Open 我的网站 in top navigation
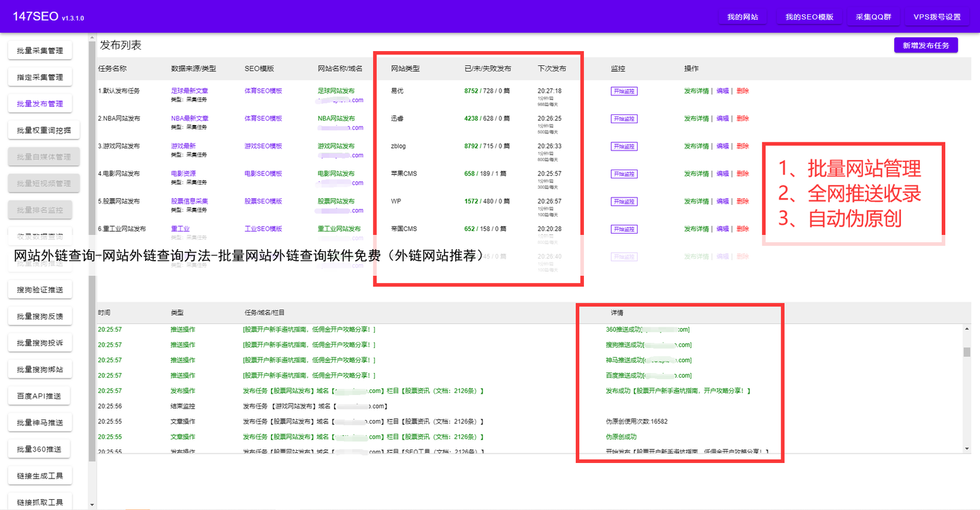Screen dimensions: 980x510 tap(742, 17)
